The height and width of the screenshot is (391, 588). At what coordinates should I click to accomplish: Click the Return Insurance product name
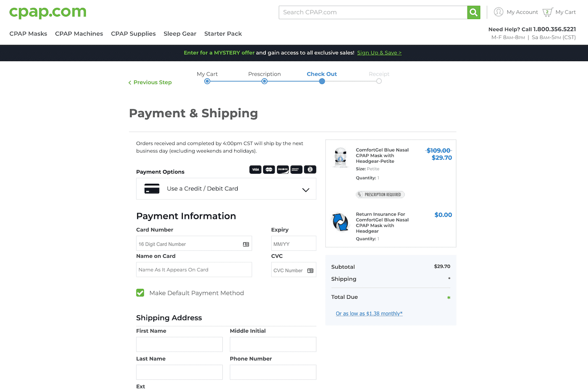[x=382, y=223]
